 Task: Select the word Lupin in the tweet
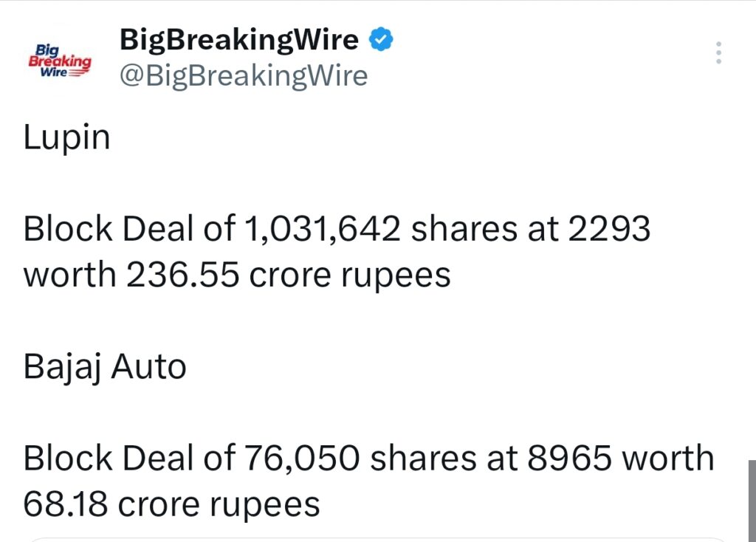[x=66, y=137]
